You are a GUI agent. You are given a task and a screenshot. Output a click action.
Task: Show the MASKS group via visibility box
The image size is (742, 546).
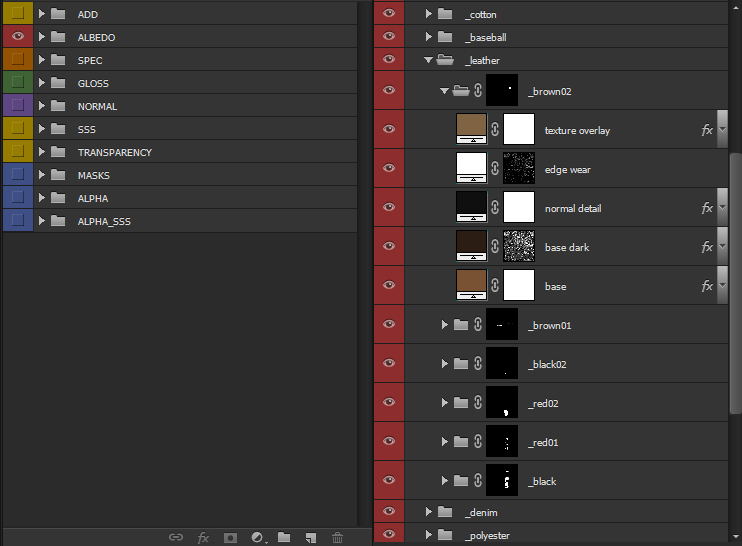tap(18, 174)
